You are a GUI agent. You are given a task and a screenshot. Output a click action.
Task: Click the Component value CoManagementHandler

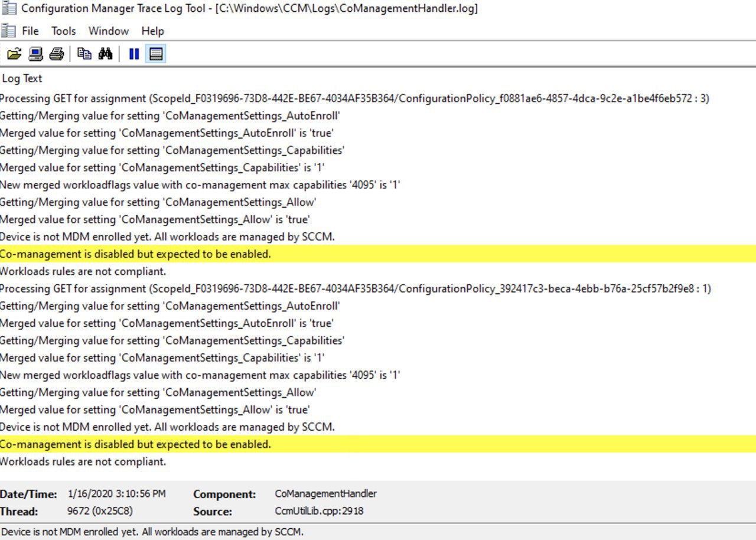(325, 493)
